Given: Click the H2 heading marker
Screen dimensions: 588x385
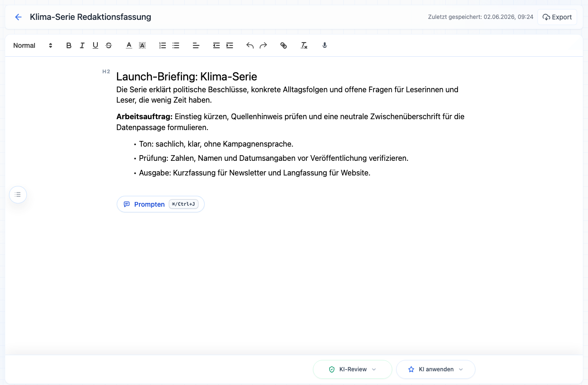Looking at the screenshot, I should [x=106, y=72].
